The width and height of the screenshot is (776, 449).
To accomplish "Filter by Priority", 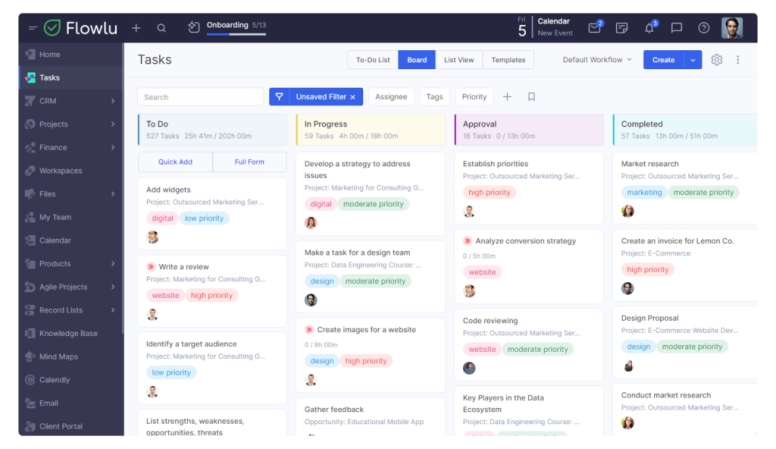I will point(474,97).
